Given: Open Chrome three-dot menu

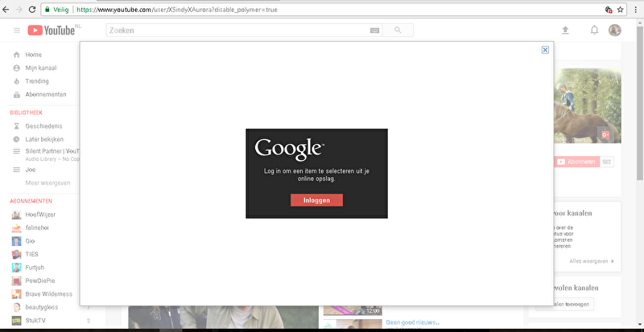Looking at the screenshot, I should tap(635, 10).
